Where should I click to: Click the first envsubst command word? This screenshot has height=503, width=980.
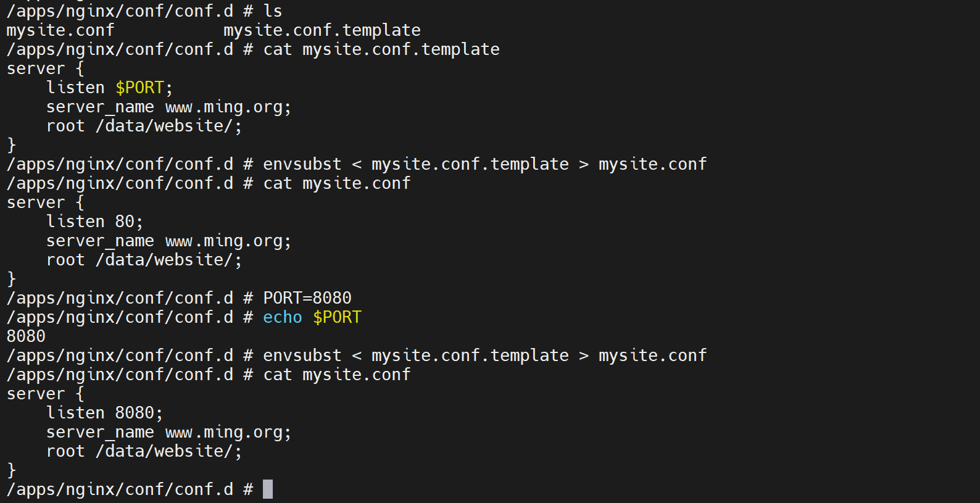point(302,164)
